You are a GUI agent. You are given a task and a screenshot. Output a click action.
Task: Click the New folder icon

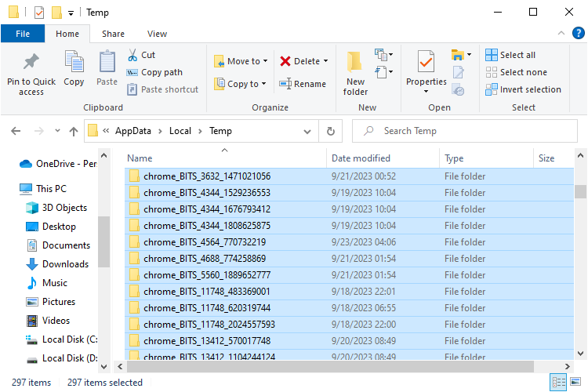(355, 63)
